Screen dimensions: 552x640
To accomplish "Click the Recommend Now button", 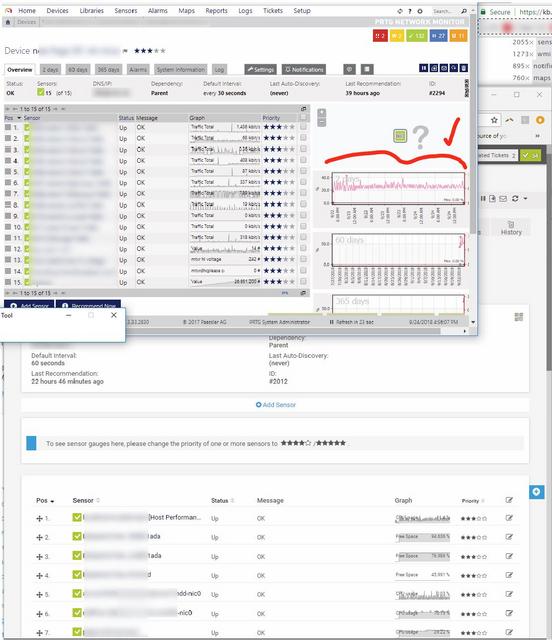I will [88, 306].
